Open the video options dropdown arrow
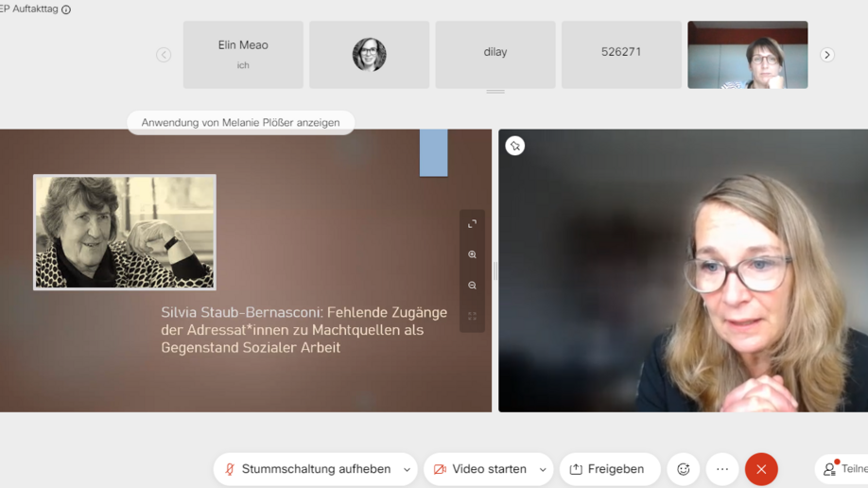Viewport: 868px width, 488px height. point(543,469)
